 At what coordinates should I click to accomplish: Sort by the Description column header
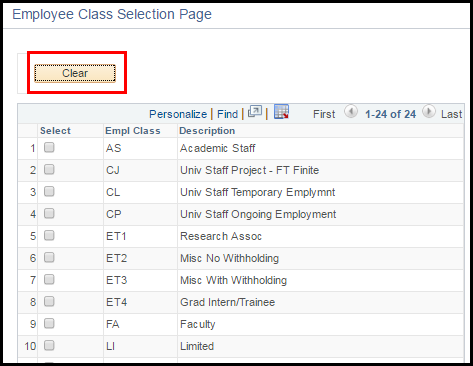tap(207, 131)
